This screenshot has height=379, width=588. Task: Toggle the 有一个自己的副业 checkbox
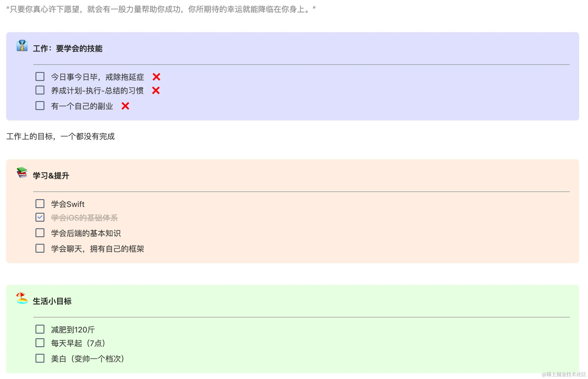pos(40,106)
